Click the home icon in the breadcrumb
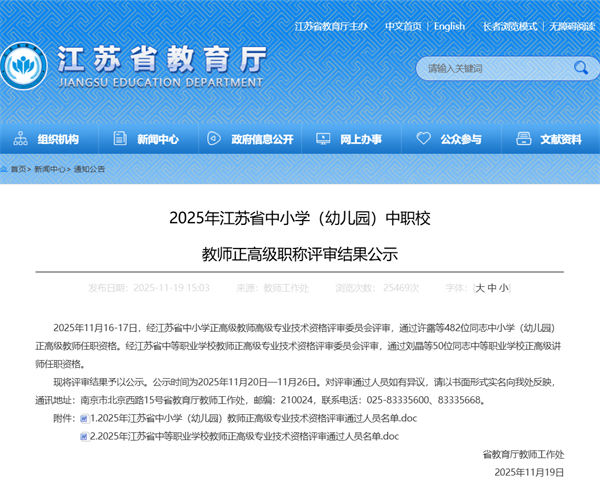The image size is (600, 486). click(6, 169)
